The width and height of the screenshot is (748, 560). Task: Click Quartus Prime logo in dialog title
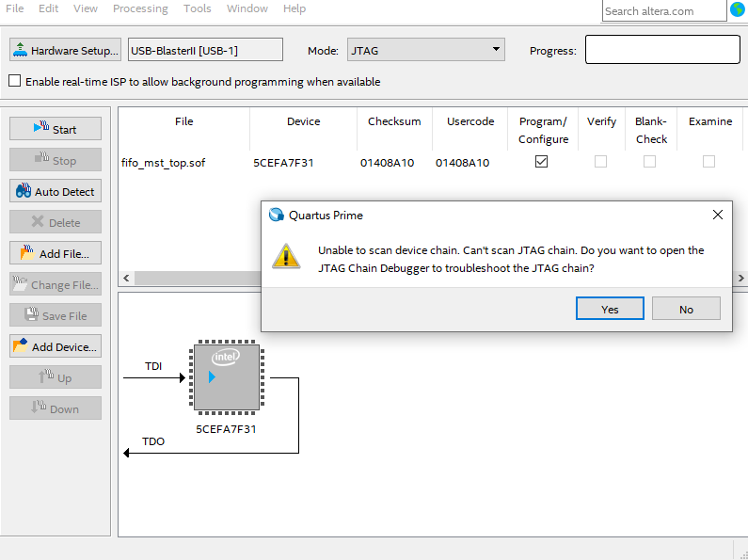pos(277,216)
